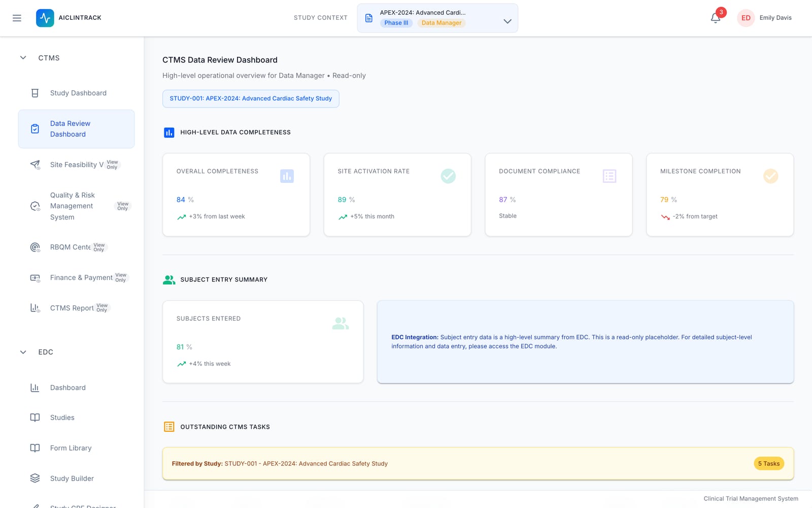This screenshot has height=508, width=812.
Task: Click the 5 Tasks badge
Action: click(x=769, y=463)
